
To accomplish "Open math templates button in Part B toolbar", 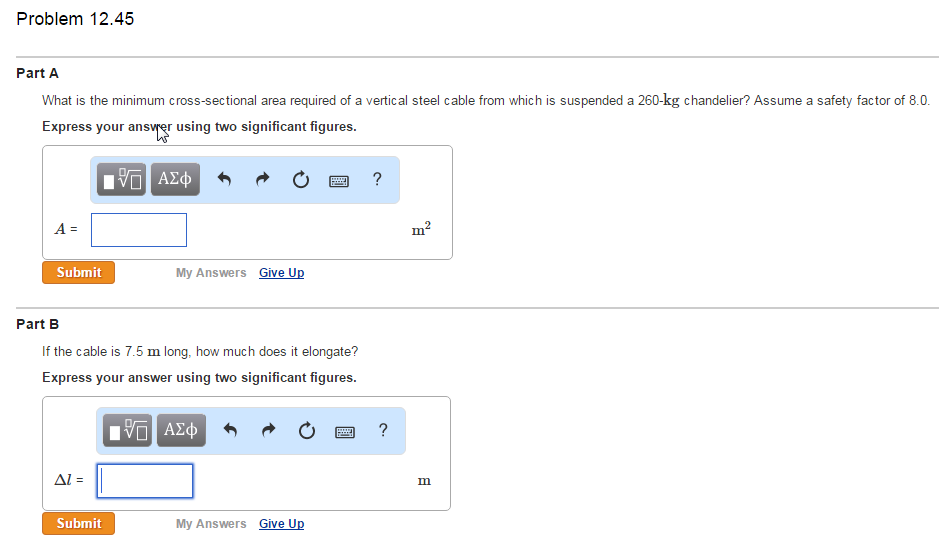I will click(128, 430).
